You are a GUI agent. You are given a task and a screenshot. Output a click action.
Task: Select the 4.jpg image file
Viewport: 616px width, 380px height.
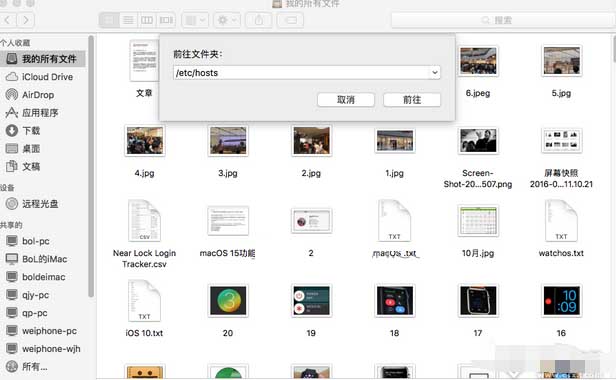tap(145, 141)
